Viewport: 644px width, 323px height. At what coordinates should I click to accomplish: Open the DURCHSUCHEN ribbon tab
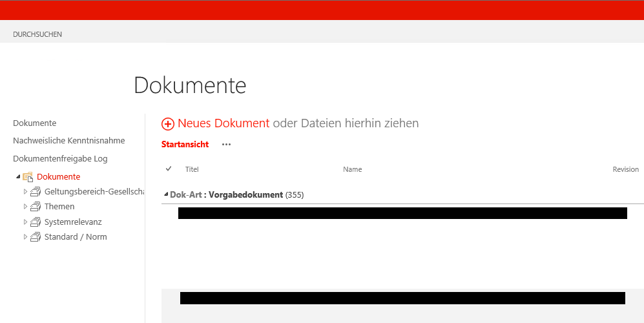pyautogui.click(x=37, y=34)
